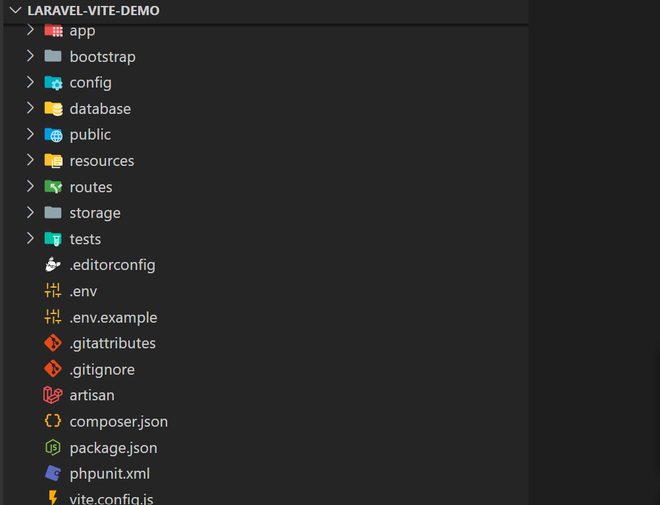Click the git icon next to .gitattributes
Viewport: 660px width, 505px height.
coord(53,343)
